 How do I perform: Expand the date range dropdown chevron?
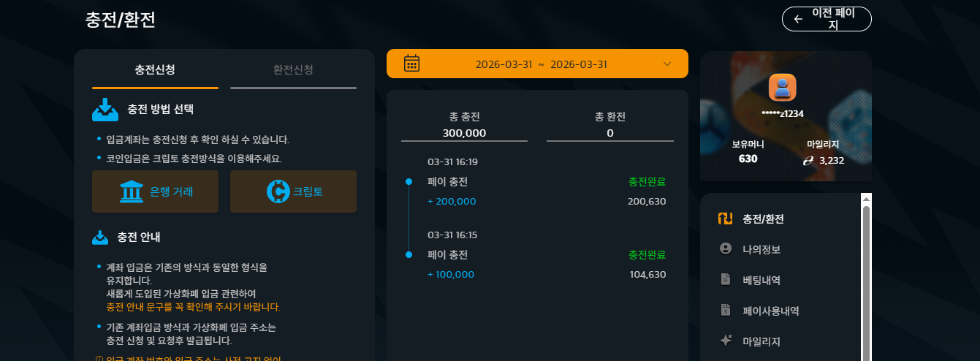tap(667, 64)
